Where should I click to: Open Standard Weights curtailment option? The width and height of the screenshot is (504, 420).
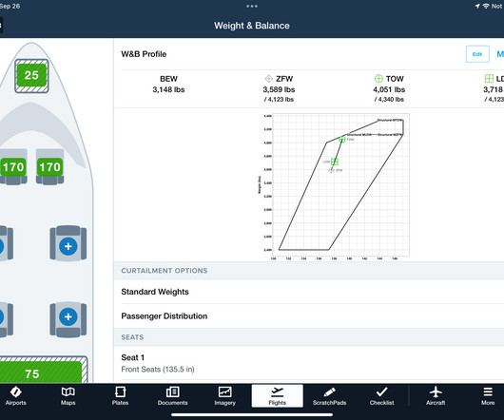pos(309,292)
